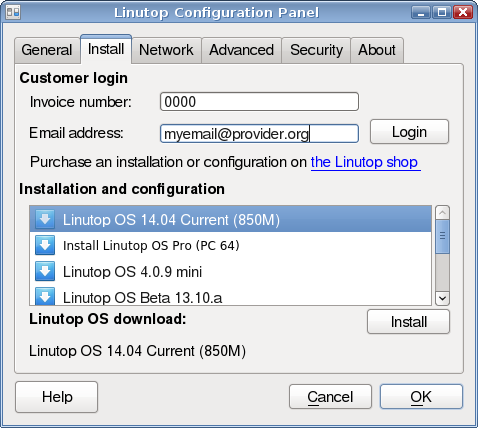Close the Configuration Panel with the red X

463,13
